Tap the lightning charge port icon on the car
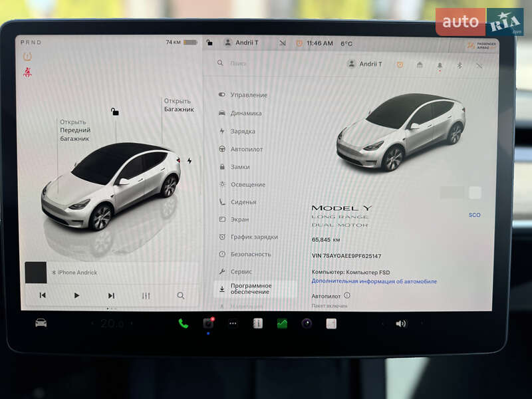Viewport: 532px width, 399px height. [x=190, y=160]
